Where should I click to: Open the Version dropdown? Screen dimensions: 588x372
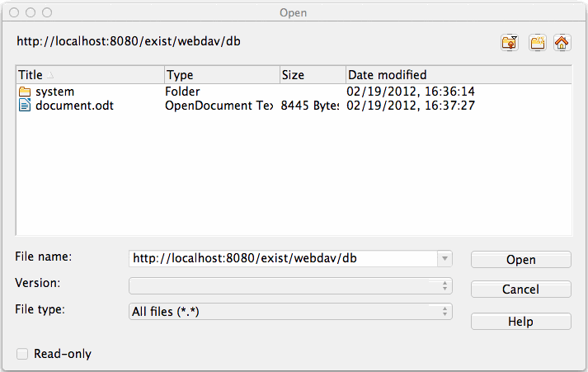[x=445, y=285]
